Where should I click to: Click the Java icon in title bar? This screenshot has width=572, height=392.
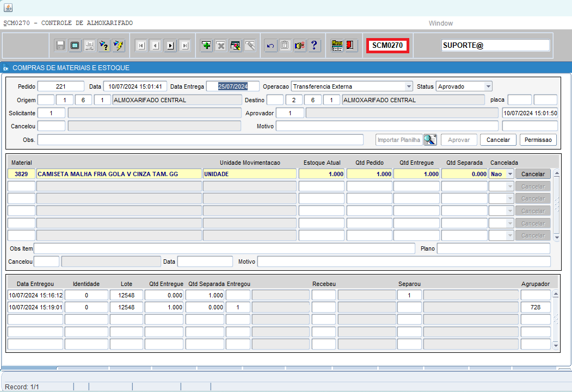pyautogui.click(x=8, y=7)
